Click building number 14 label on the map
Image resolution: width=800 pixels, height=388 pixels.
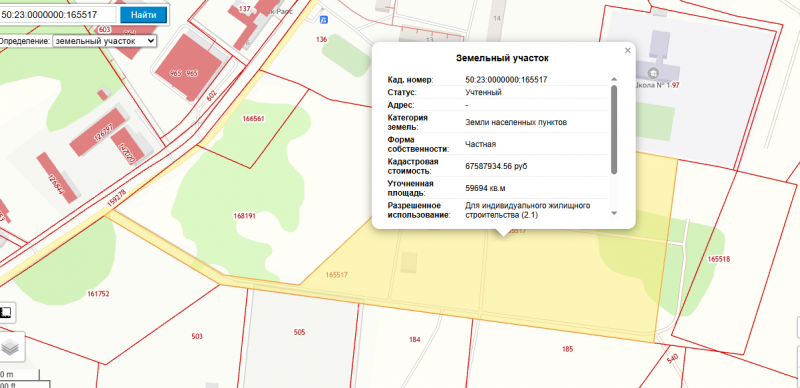coord(497,18)
